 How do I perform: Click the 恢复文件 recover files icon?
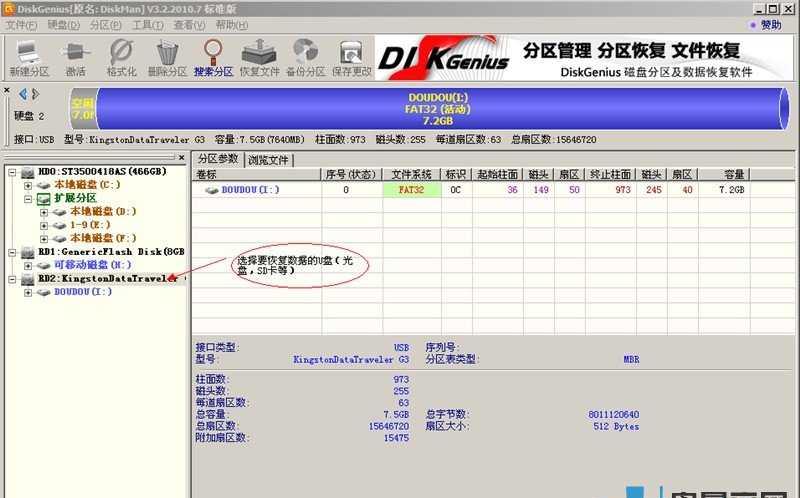click(259, 58)
